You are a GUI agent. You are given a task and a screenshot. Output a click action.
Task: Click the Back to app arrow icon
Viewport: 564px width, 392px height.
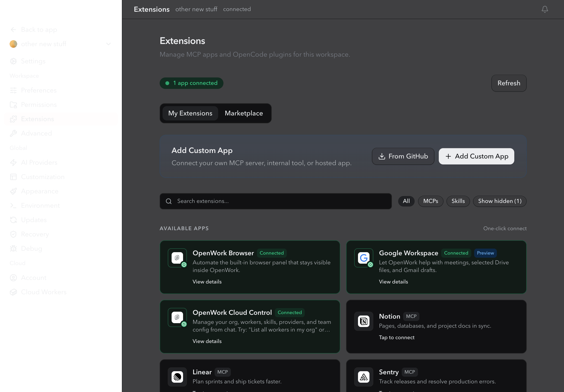click(x=13, y=30)
